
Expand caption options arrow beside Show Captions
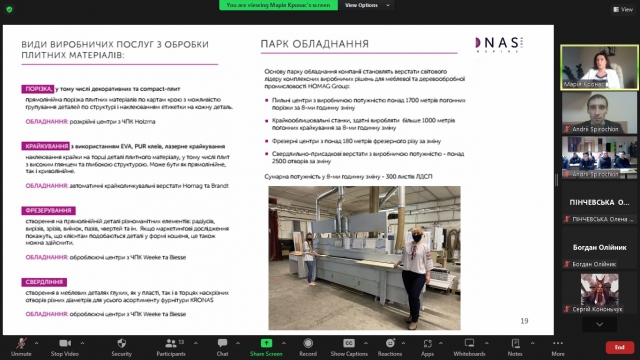(366, 344)
